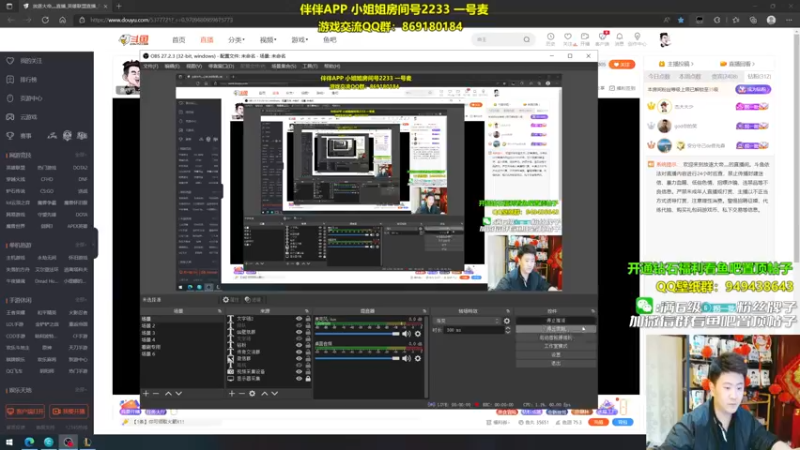Move selected scene up arrow

tap(168, 393)
